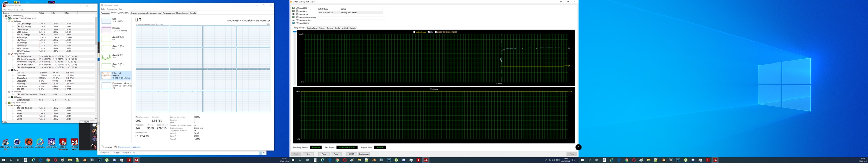Enable the Stress GPU(s) checkbox
Image resolution: width=868 pixels, height=163 pixels.
click(297, 23)
